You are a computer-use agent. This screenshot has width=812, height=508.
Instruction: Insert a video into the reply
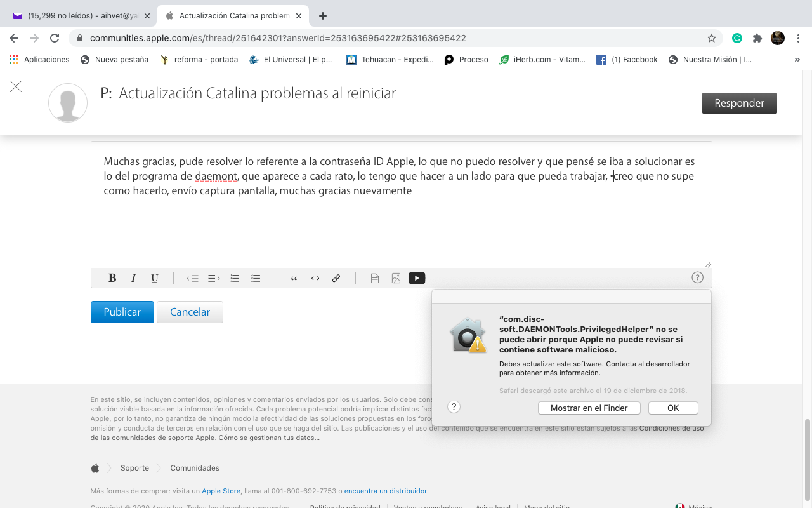click(417, 278)
